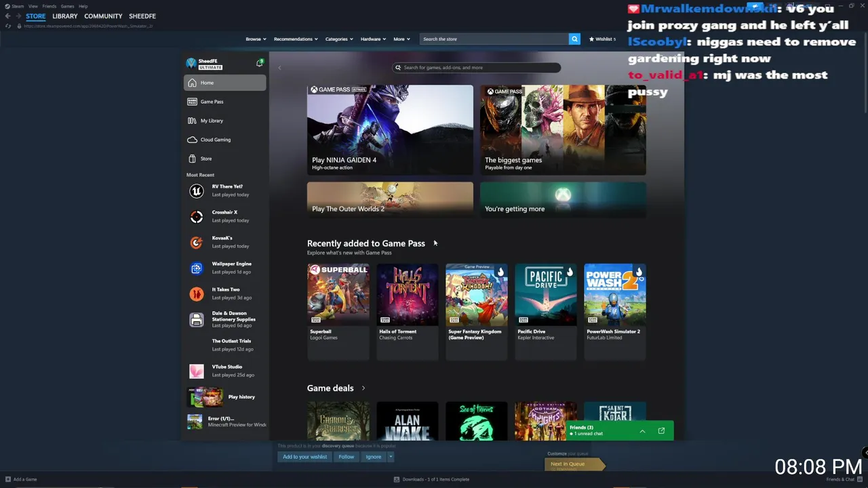The image size is (868, 488).
Task: Open the SHEEDFE profile tab
Action: tap(142, 16)
